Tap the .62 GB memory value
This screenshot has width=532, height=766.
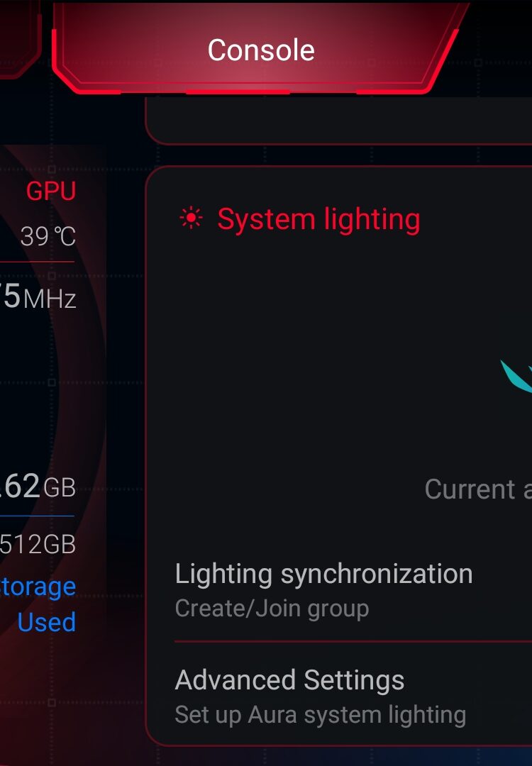tap(39, 487)
